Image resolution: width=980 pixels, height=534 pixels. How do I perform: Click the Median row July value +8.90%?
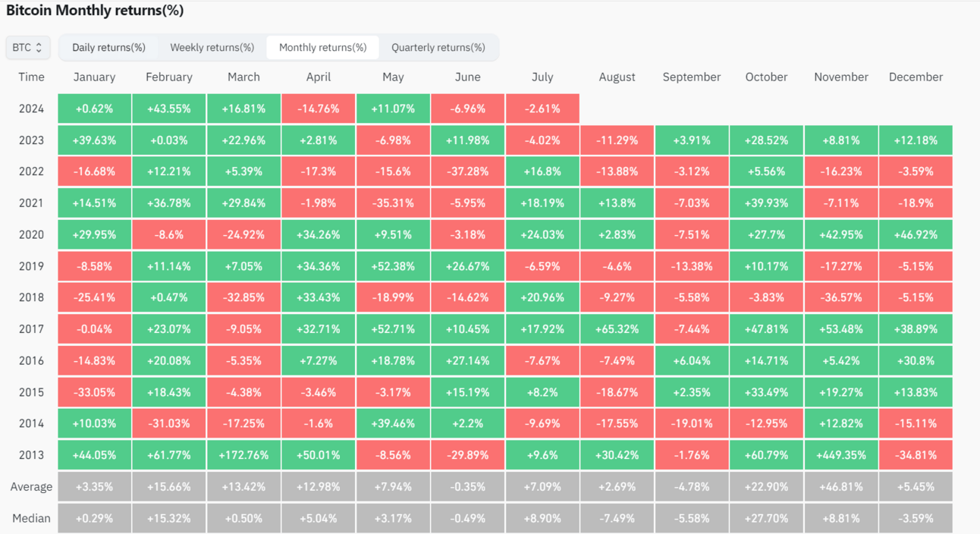pyautogui.click(x=542, y=518)
